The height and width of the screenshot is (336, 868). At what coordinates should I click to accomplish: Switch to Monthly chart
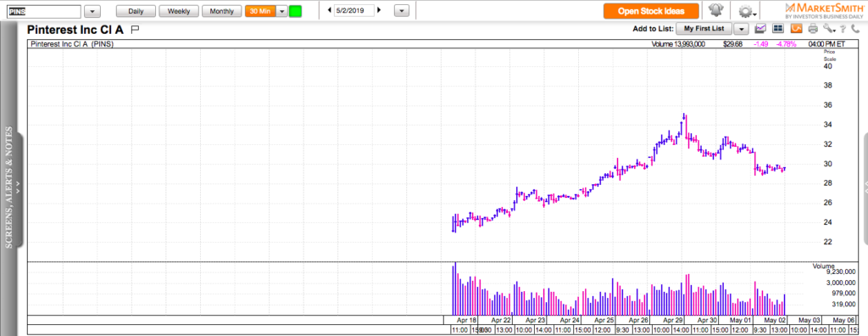coord(221,10)
